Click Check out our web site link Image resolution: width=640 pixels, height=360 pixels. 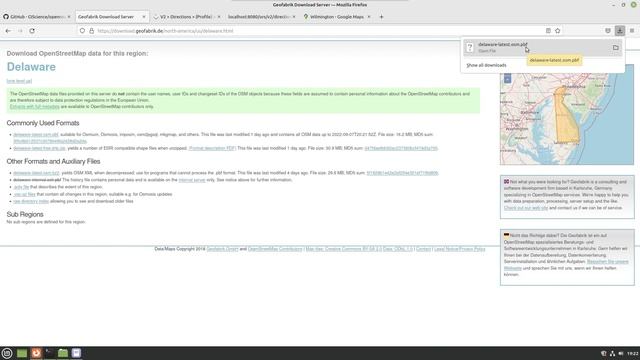pos(526,208)
